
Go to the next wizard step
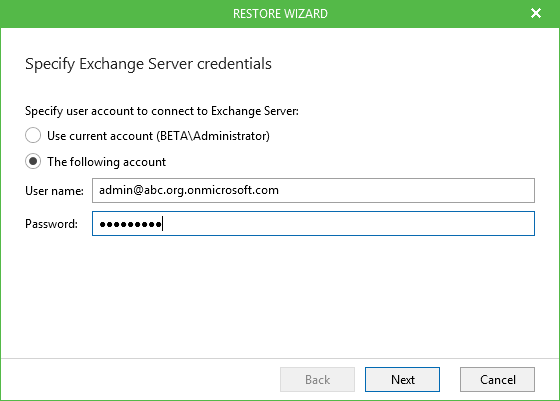pyautogui.click(x=402, y=379)
